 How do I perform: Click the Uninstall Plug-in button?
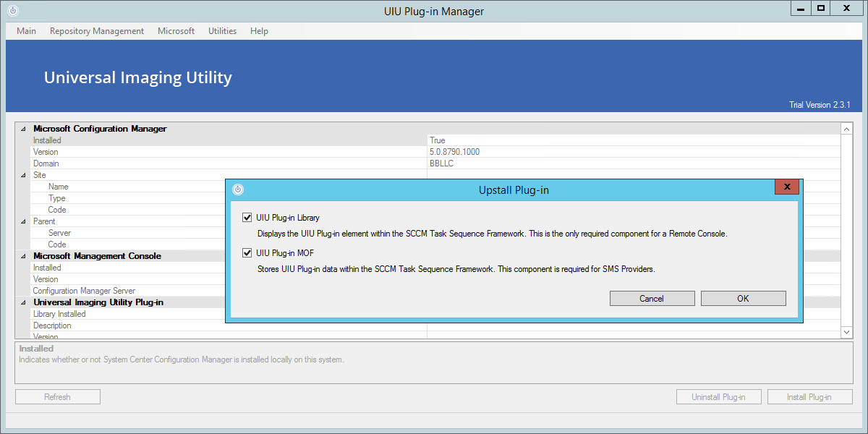tap(719, 396)
